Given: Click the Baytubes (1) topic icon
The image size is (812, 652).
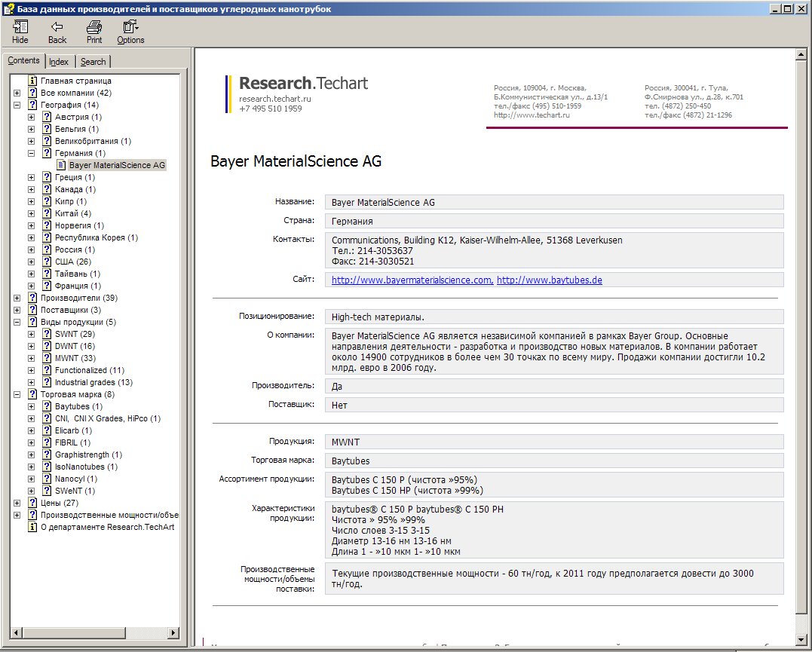Looking at the screenshot, I should click(47, 406).
